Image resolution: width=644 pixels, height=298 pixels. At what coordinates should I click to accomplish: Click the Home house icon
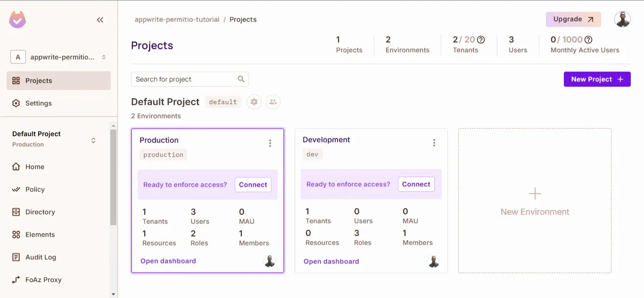point(16,167)
